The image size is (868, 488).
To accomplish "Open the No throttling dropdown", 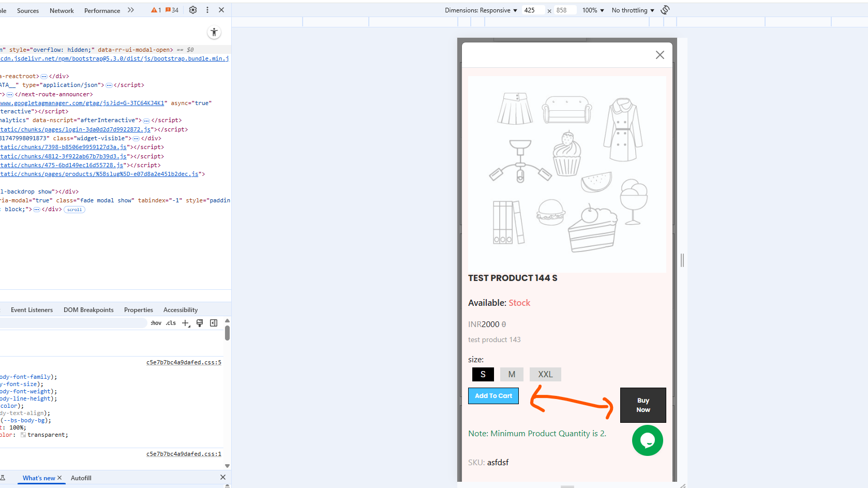I will pyautogui.click(x=633, y=10).
